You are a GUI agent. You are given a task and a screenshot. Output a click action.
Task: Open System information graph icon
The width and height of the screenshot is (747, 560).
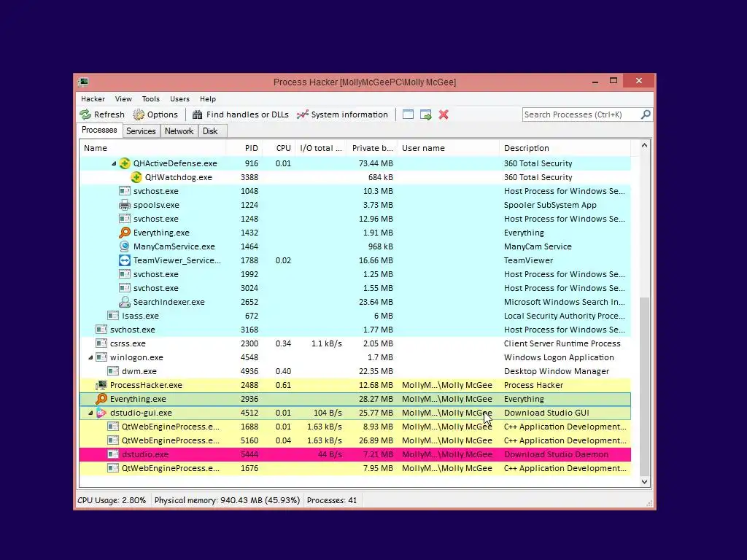click(303, 114)
